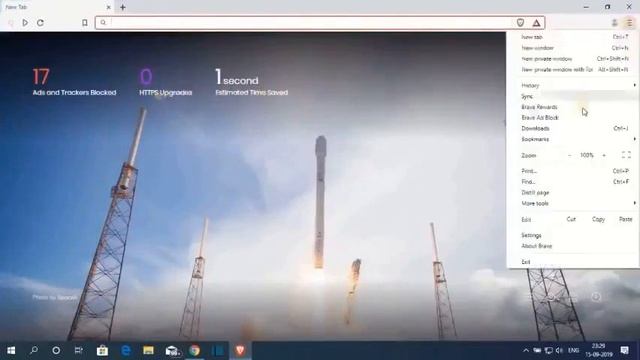Select the New Tab tab
640x360 pixels.
(x=57, y=7)
